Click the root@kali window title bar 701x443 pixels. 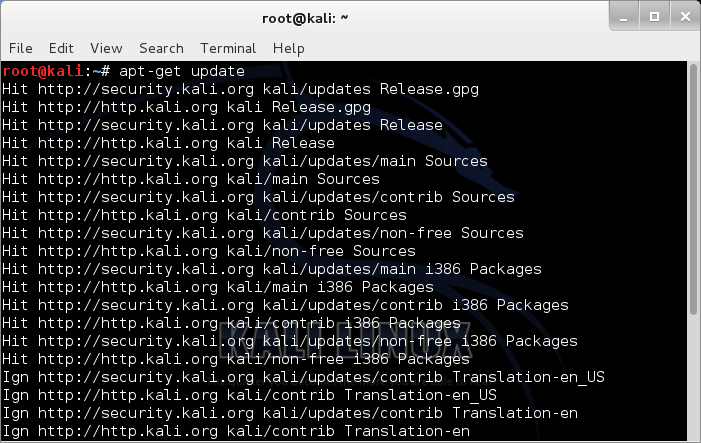305,18
